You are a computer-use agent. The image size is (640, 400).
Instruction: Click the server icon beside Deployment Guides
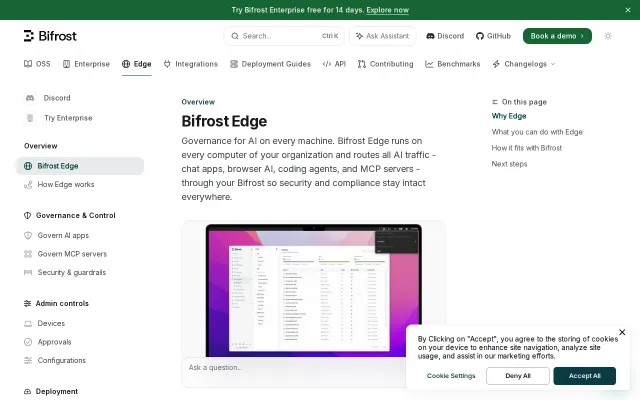(233, 64)
